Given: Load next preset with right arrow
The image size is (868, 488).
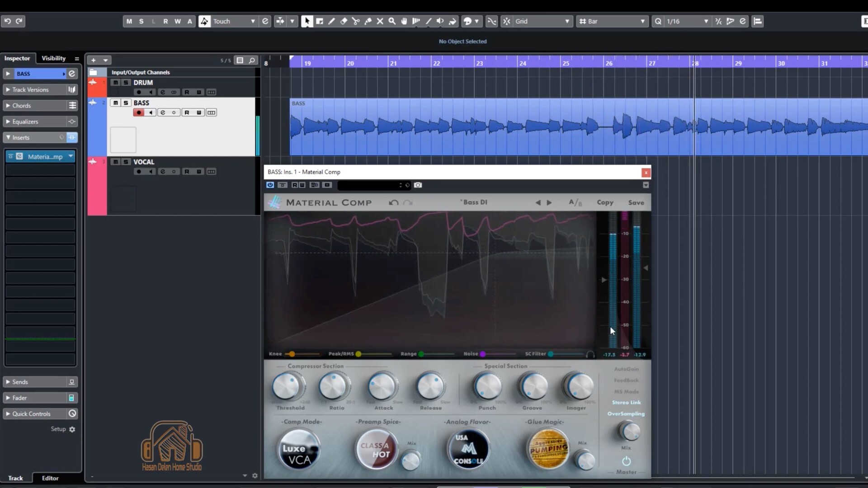Looking at the screenshot, I should point(549,203).
